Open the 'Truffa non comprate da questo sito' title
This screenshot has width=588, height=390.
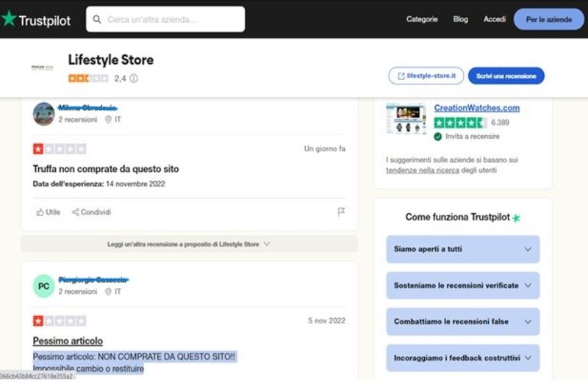coord(106,169)
